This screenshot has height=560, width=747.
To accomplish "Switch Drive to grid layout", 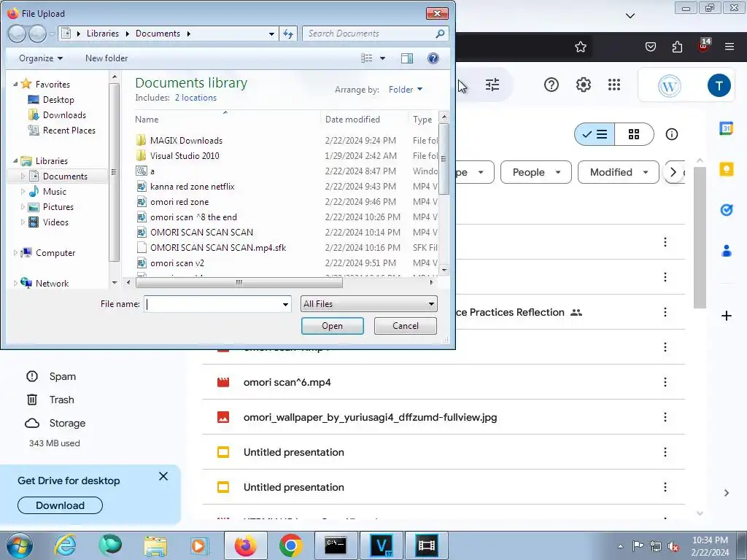I will coord(634,134).
